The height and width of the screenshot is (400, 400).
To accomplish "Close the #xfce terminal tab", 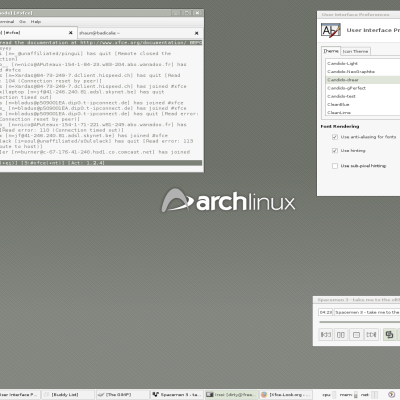I will tap(71, 33).
